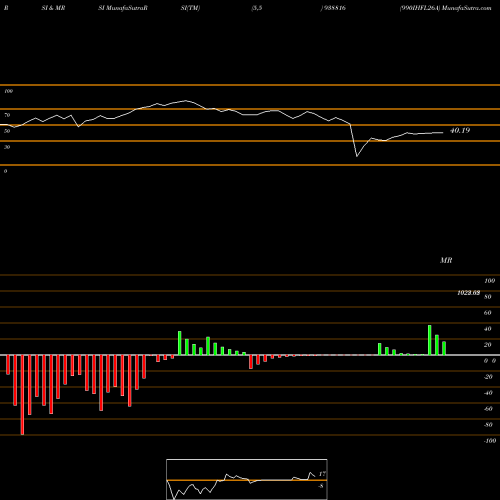
Task: Click the MR axis label -100
Action: point(490,441)
